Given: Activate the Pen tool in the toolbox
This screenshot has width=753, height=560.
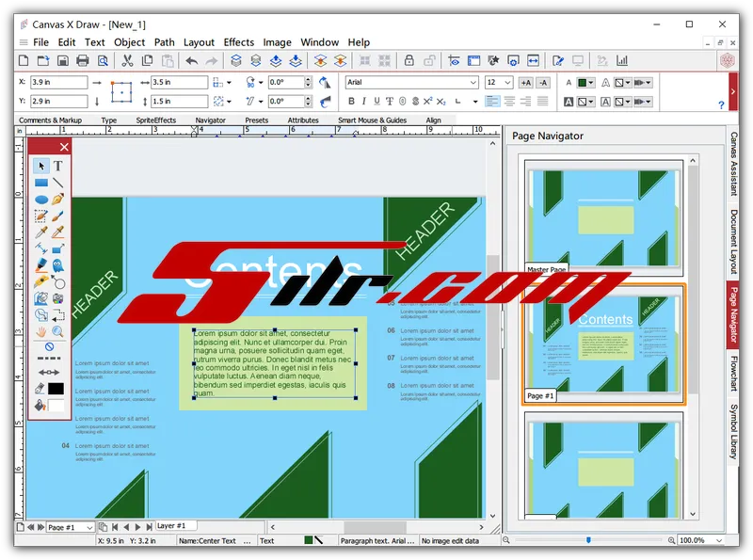Looking at the screenshot, I should click(x=57, y=200).
